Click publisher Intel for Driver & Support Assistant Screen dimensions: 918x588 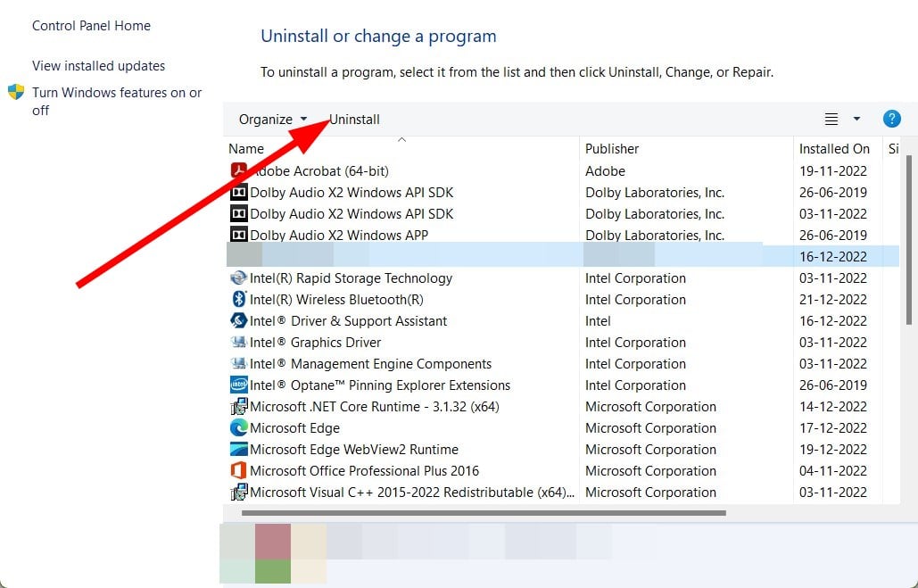pos(598,321)
